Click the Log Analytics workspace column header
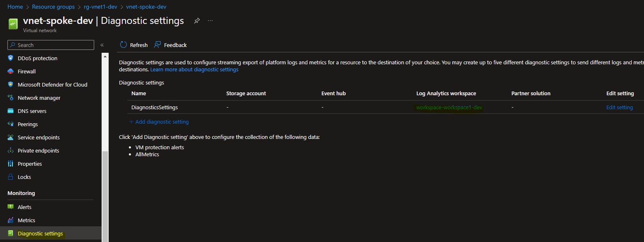The height and width of the screenshot is (242, 644). point(446,93)
